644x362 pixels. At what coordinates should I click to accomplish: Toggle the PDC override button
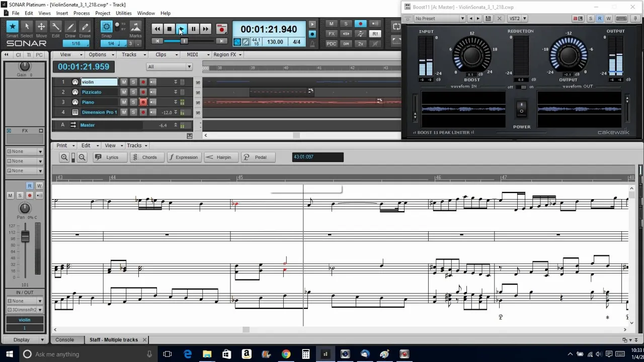coord(331,44)
